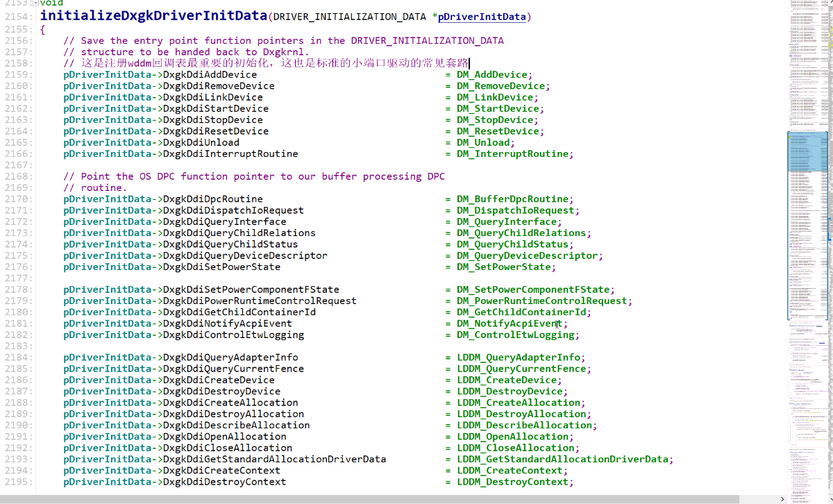Click DM_QueryChildStatus value
This screenshot has width=833, height=504.
click(512, 244)
